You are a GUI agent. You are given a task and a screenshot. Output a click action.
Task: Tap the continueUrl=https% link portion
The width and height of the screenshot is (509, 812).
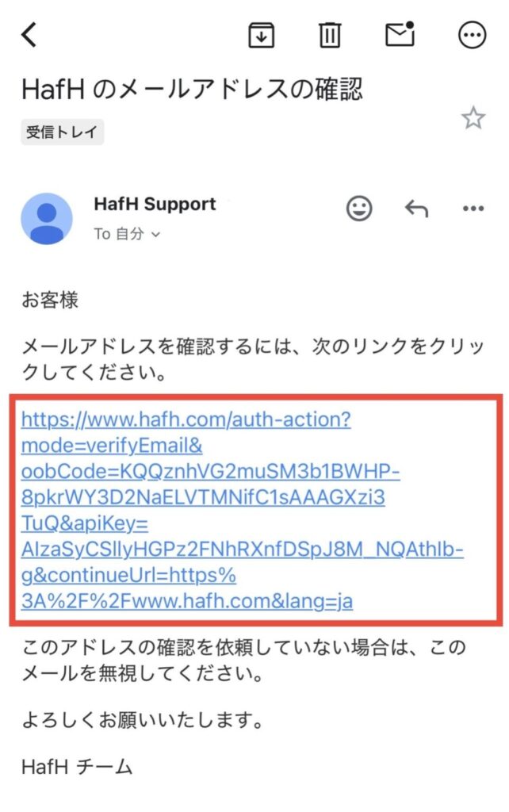(129, 576)
